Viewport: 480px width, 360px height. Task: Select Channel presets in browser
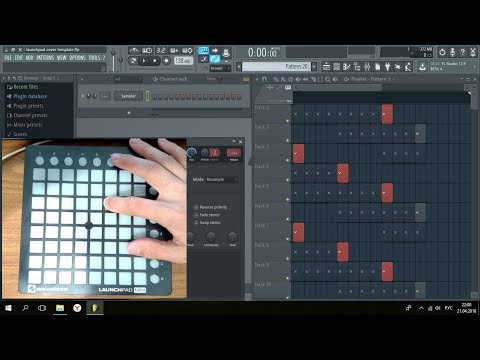point(27,115)
